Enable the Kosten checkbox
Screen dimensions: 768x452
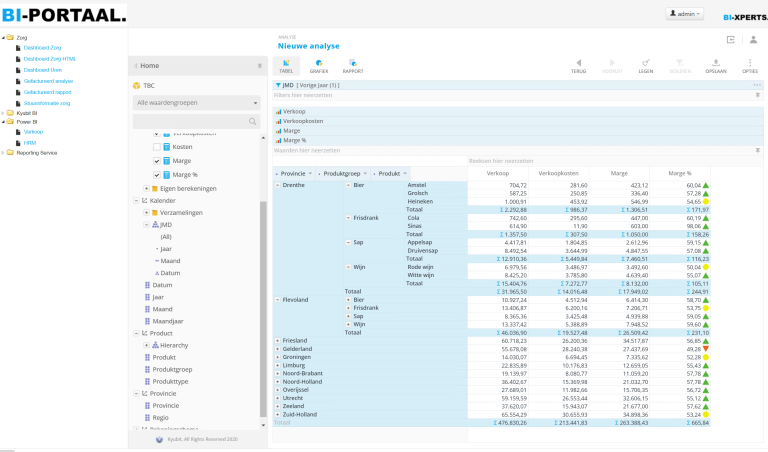coord(157,147)
